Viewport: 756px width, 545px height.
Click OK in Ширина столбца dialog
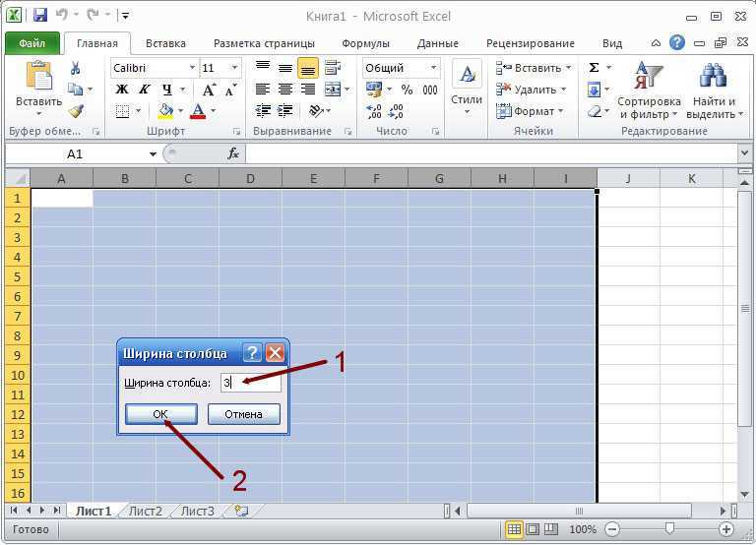point(161,414)
